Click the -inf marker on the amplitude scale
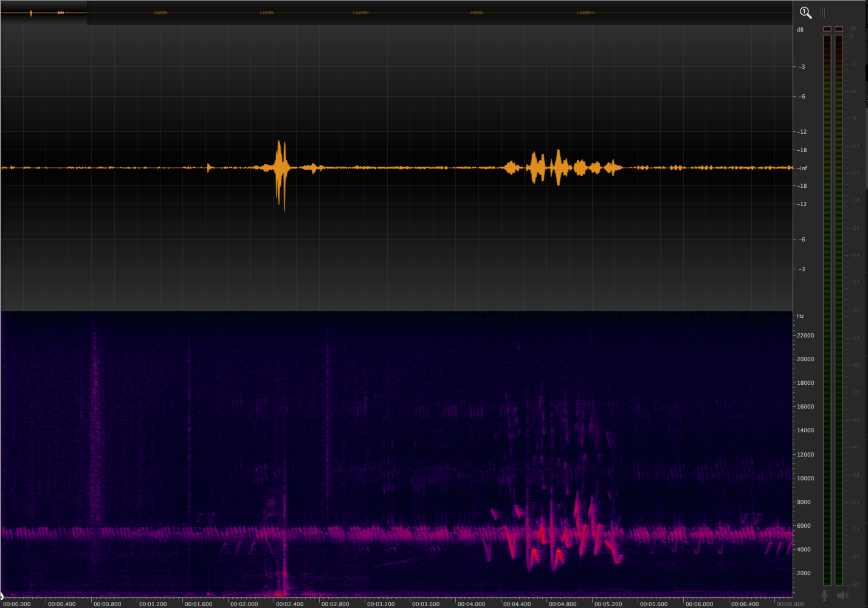868x608 pixels. pyautogui.click(x=802, y=168)
